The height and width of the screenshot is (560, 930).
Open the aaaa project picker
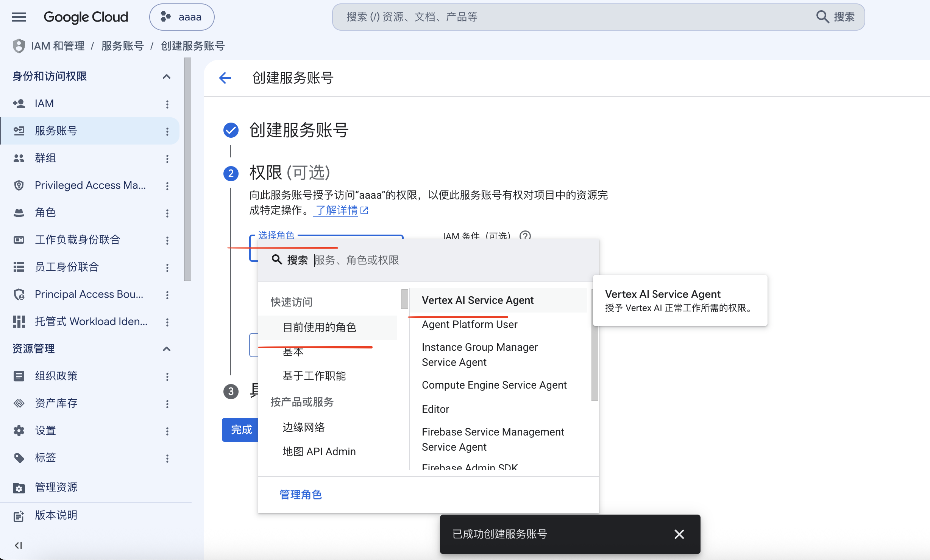(182, 17)
